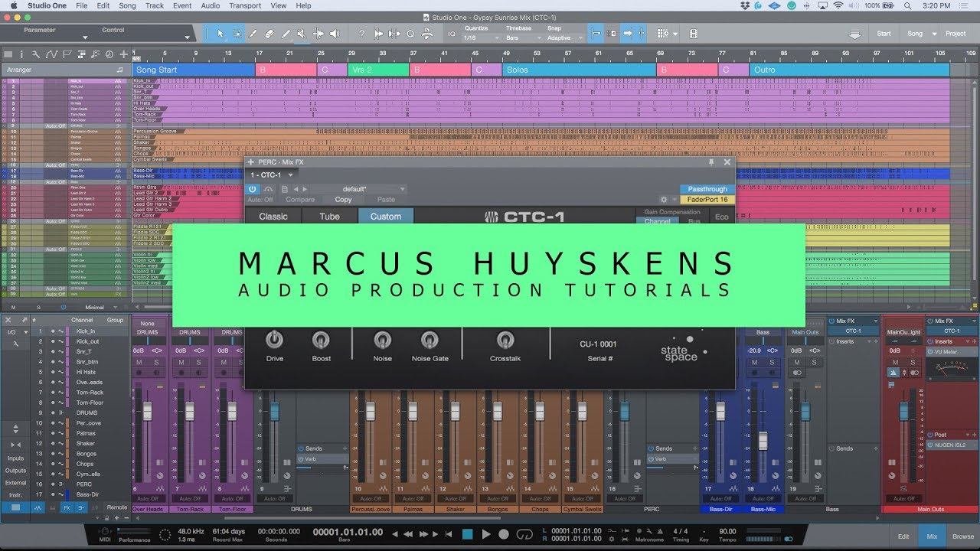Open the question mark help tool
Image resolution: width=980 pixels, height=551 pixels.
coord(361,34)
